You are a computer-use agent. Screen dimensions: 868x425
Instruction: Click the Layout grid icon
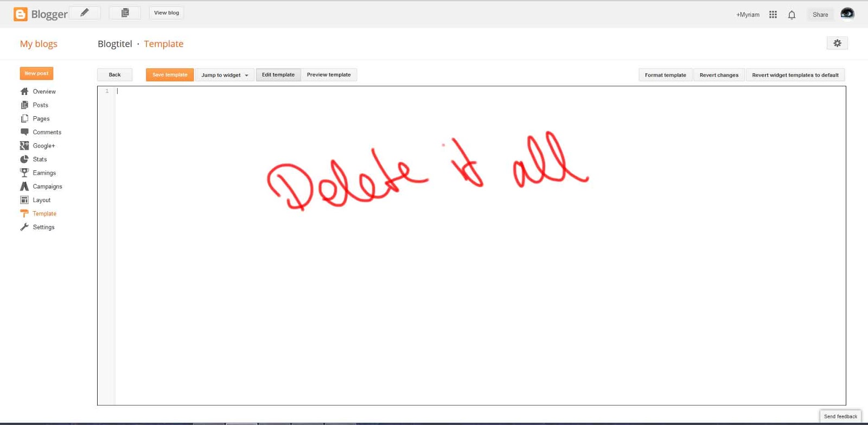point(24,200)
